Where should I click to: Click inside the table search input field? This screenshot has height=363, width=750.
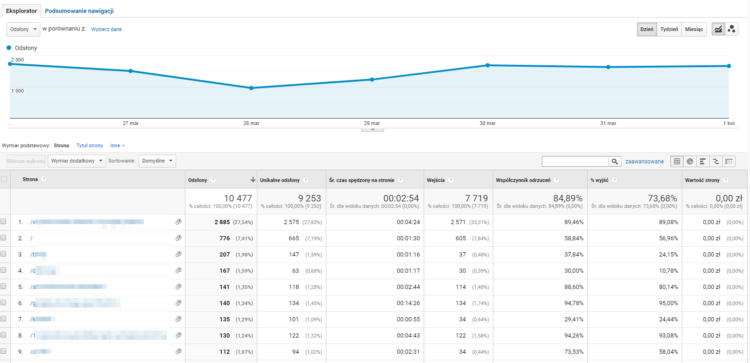coord(576,162)
